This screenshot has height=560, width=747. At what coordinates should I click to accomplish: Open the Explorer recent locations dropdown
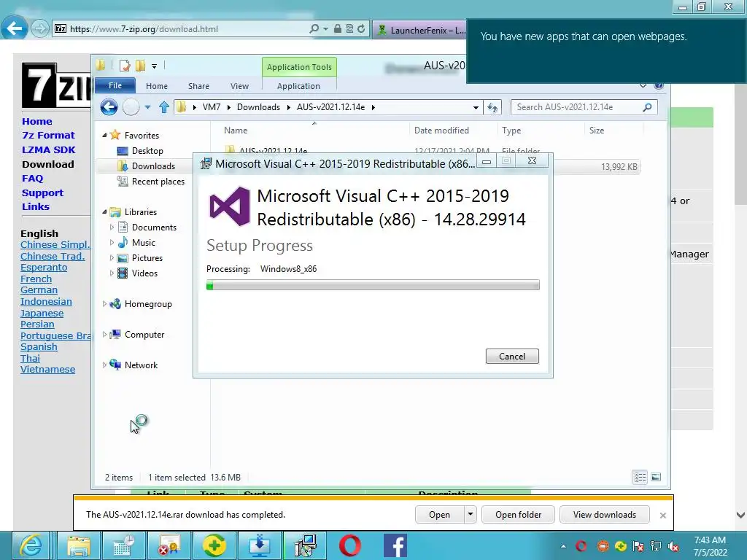point(147,107)
